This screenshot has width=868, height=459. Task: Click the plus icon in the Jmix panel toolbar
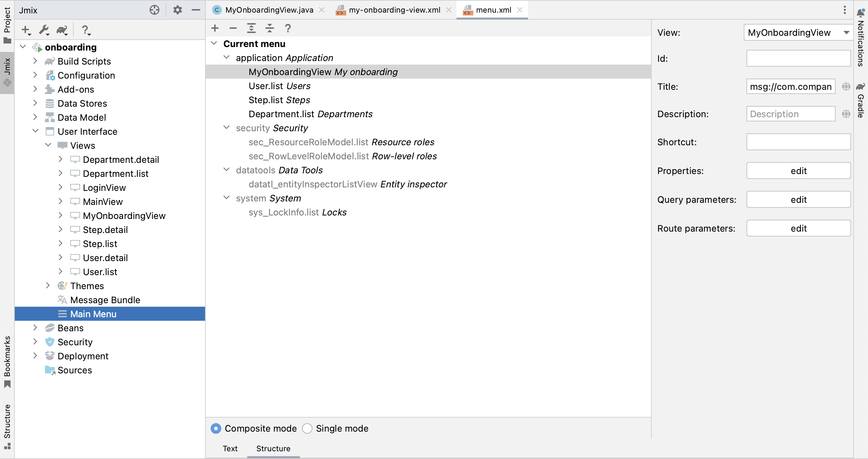(25, 30)
